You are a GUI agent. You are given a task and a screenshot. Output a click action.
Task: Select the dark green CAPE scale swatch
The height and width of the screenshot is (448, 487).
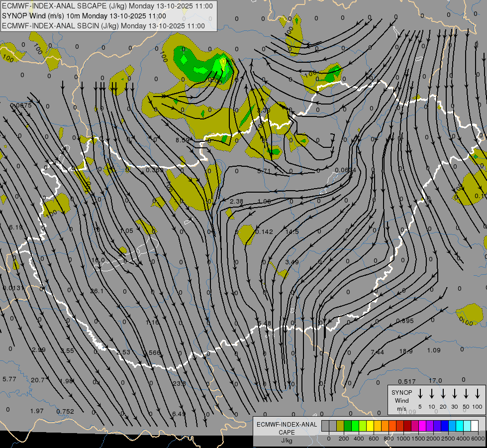point(348,426)
